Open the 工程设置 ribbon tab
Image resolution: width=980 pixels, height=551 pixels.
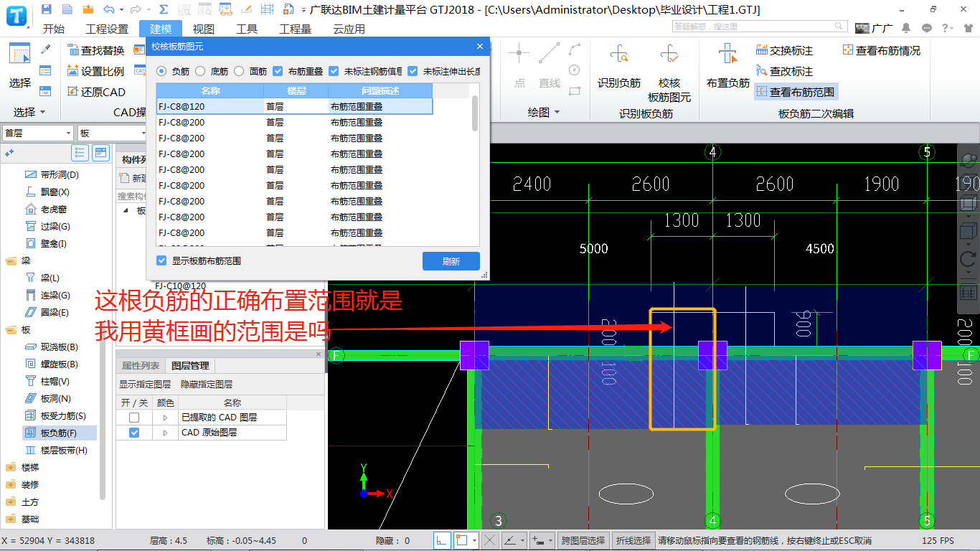(x=107, y=29)
